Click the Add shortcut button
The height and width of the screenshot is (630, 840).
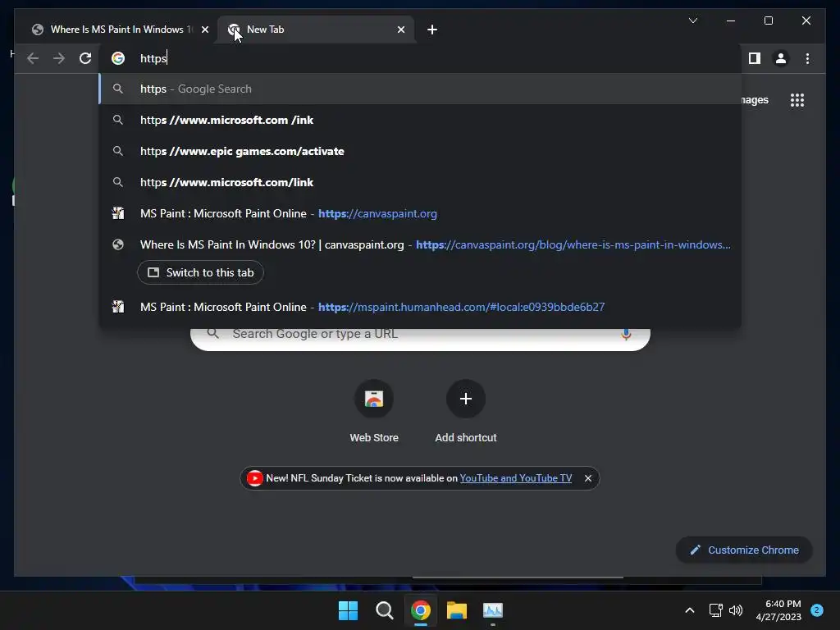[x=466, y=412]
